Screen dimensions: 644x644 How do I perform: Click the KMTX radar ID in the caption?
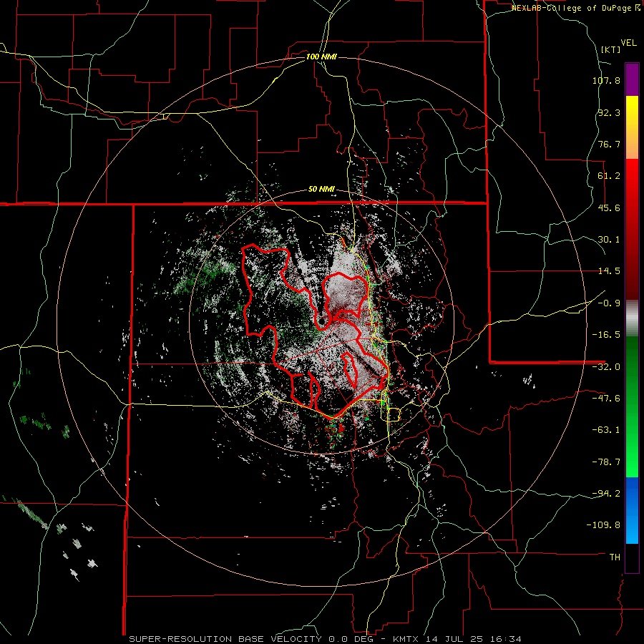(x=407, y=639)
